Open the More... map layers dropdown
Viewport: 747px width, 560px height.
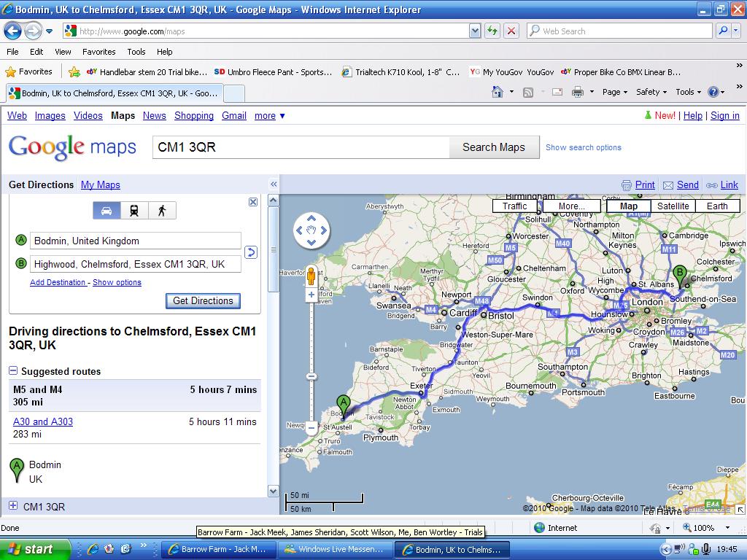572,206
